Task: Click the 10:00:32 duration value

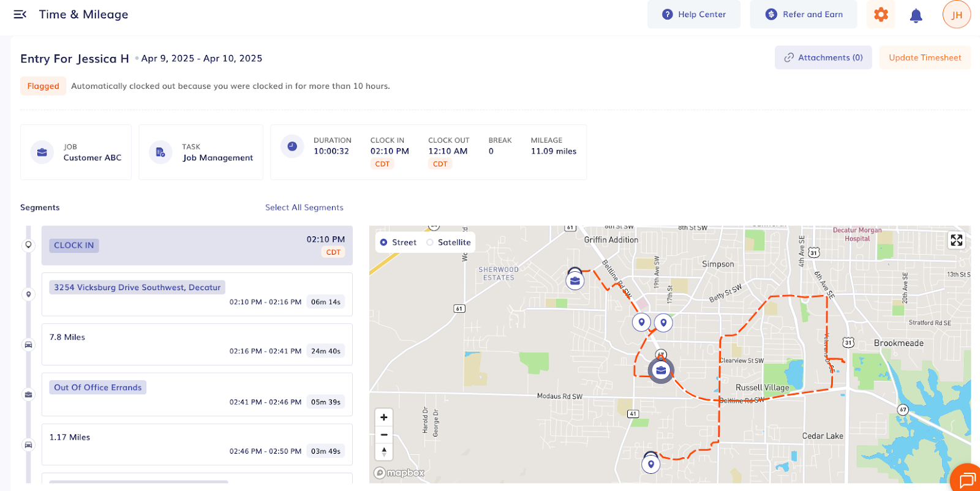Action: (x=331, y=151)
